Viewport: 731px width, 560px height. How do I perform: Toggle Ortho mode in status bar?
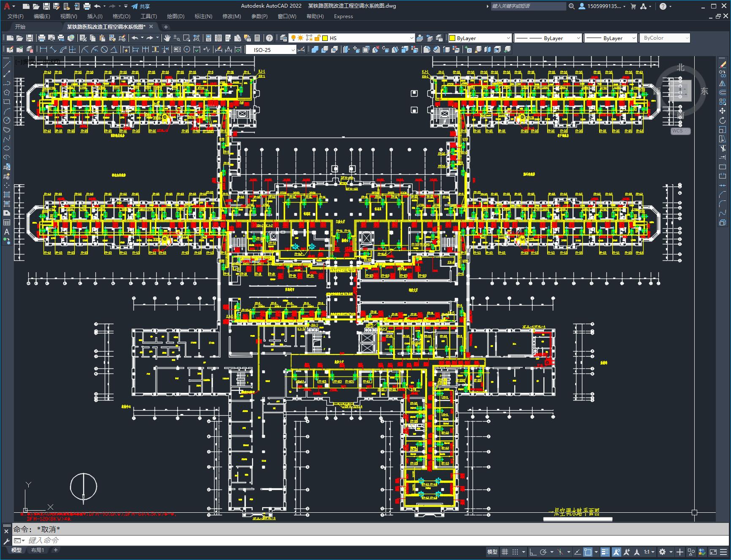pos(533,552)
